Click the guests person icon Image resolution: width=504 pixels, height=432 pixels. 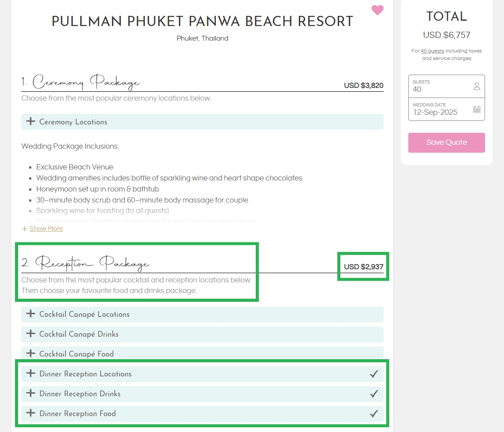(x=477, y=86)
